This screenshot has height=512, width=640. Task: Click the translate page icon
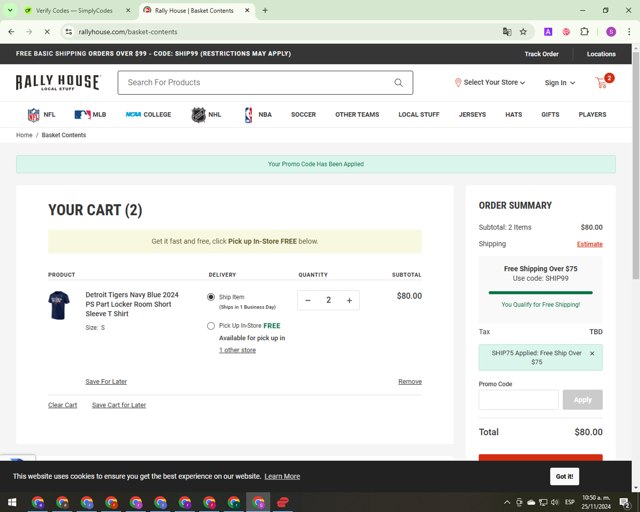[507, 31]
